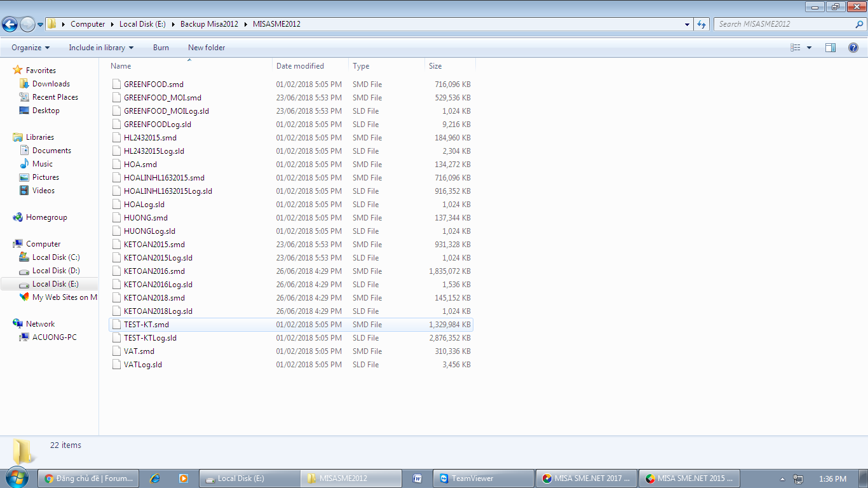
Task: Open Downloads in Favorites
Action: point(51,84)
